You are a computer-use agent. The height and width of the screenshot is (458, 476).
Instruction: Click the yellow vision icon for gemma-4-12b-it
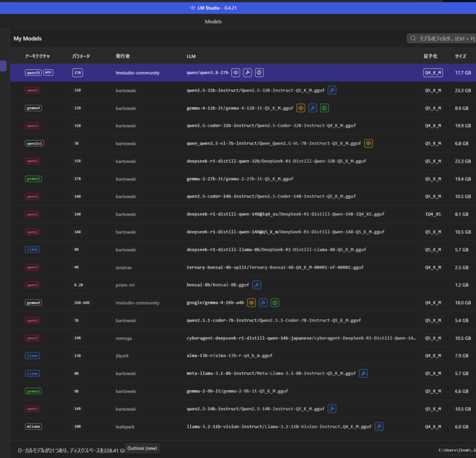tap(300, 108)
